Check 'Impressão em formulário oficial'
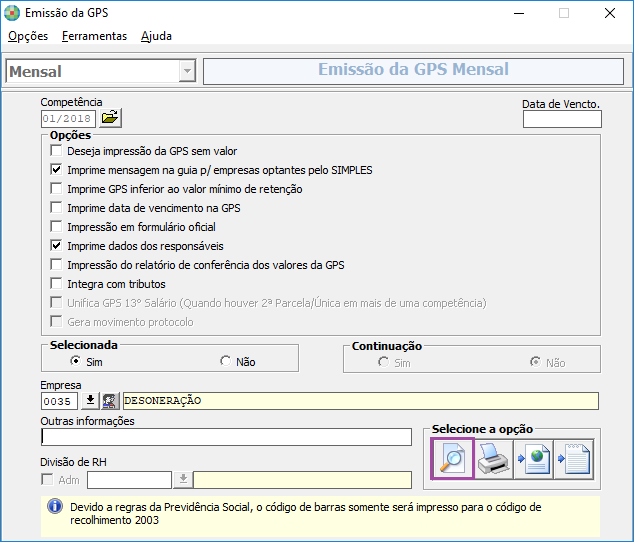This screenshot has height=542, width=634. point(56,227)
